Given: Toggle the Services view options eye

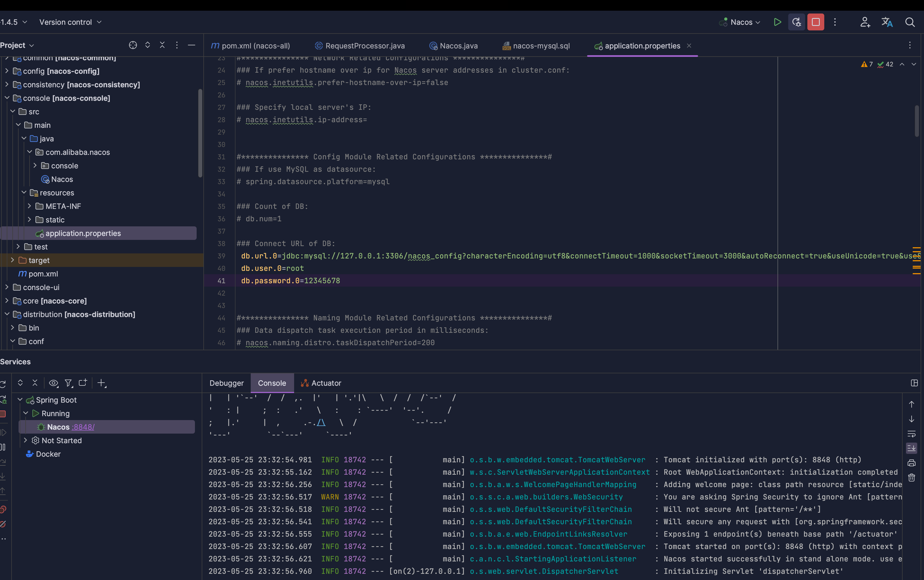Looking at the screenshot, I should tap(54, 383).
